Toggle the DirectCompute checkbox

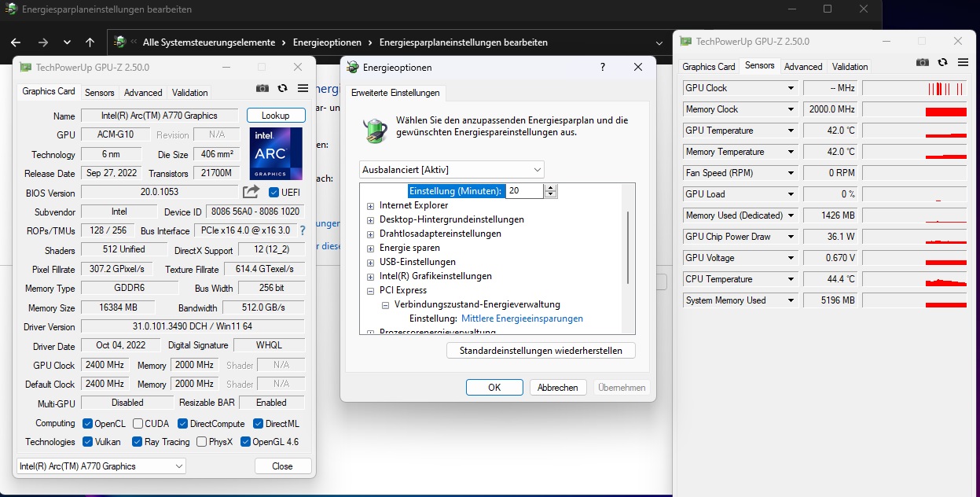(182, 423)
